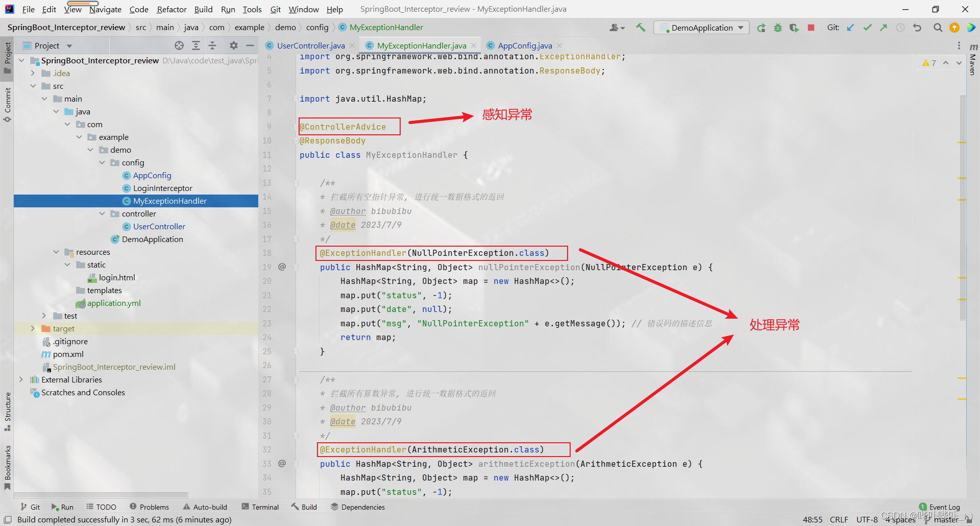The width and height of the screenshot is (980, 526).
Task: Toggle the Problems tool window
Action: [x=149, y=507]
